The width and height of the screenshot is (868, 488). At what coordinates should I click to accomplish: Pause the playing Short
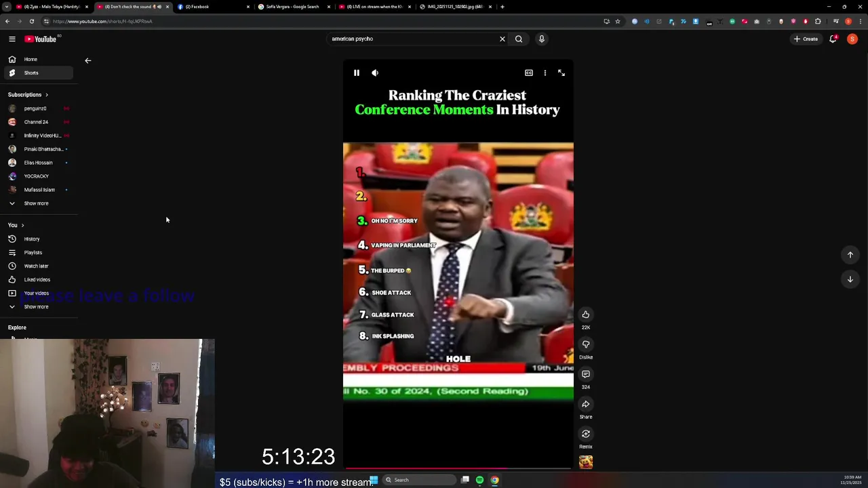point(357,73)
